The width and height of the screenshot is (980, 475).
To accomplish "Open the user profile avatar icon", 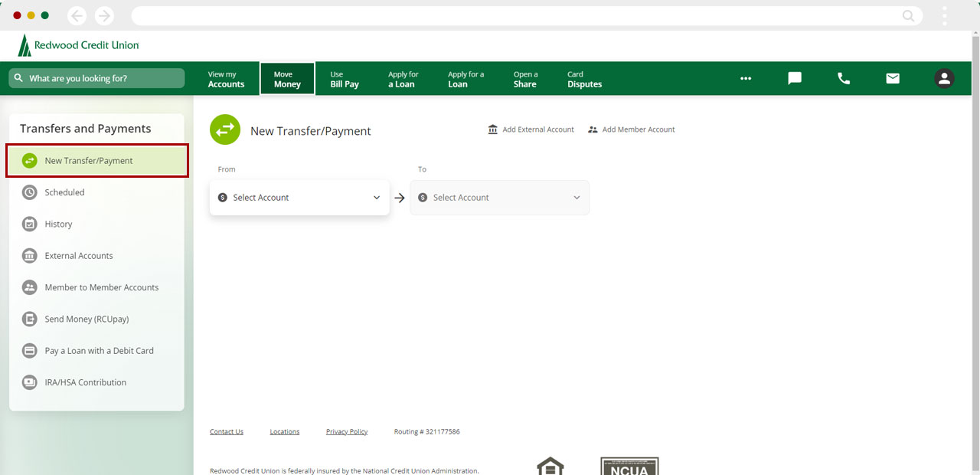I will click(944, 78).
